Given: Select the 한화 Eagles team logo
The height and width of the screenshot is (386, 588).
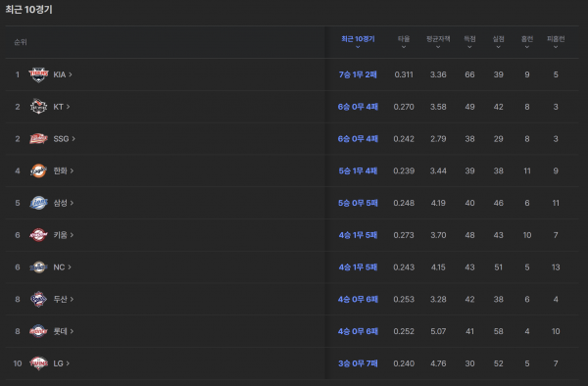Looking at the screenshot, I should 38,170.
